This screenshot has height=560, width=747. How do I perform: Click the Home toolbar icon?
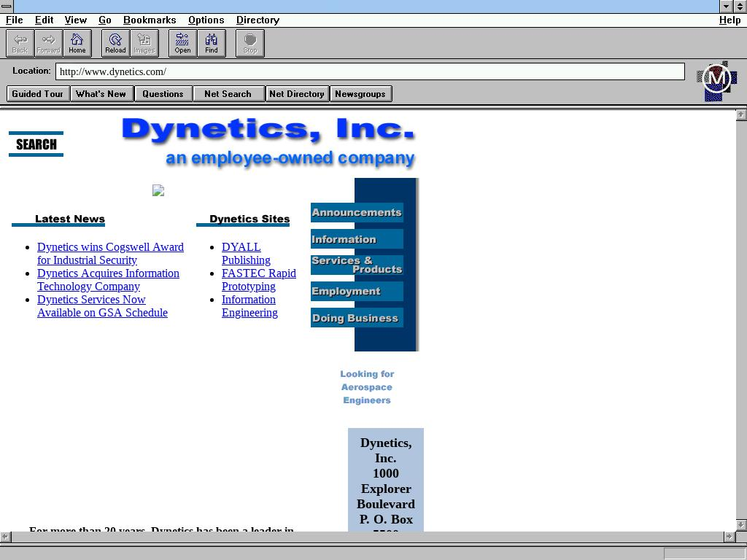77,43
